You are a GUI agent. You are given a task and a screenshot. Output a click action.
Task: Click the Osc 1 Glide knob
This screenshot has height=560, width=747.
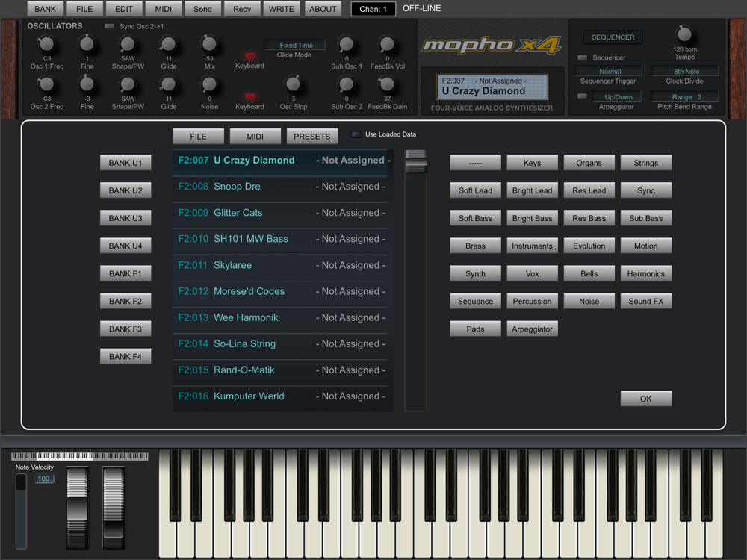click(168, 44)
